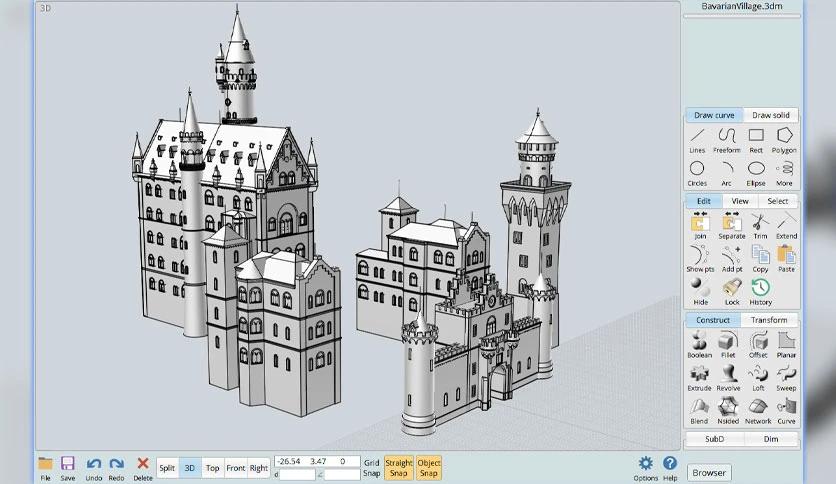The width and height of the screenshot is (836, 484).
Task: Open the Select palette tab
Action: point(777,201)
